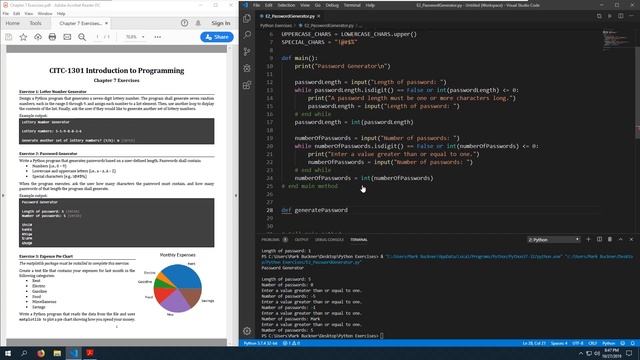Open the VS Code File menu
This screenshot has width=640, height=360.
click(x=256, y=5)
